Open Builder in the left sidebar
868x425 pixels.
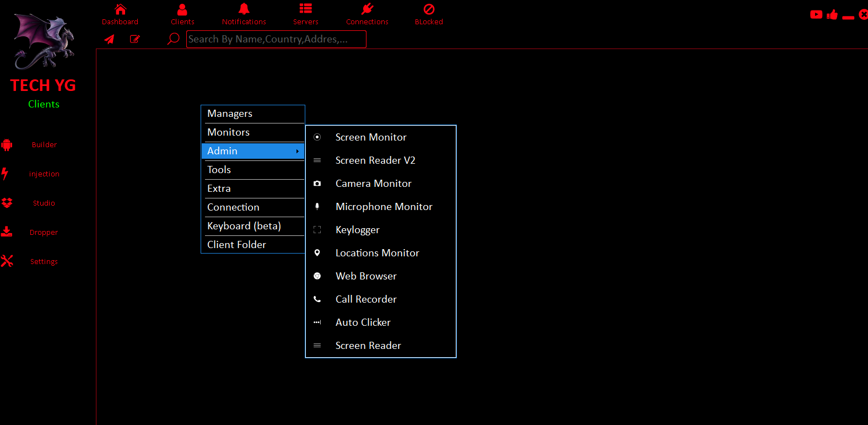click(x=44, y=145)
